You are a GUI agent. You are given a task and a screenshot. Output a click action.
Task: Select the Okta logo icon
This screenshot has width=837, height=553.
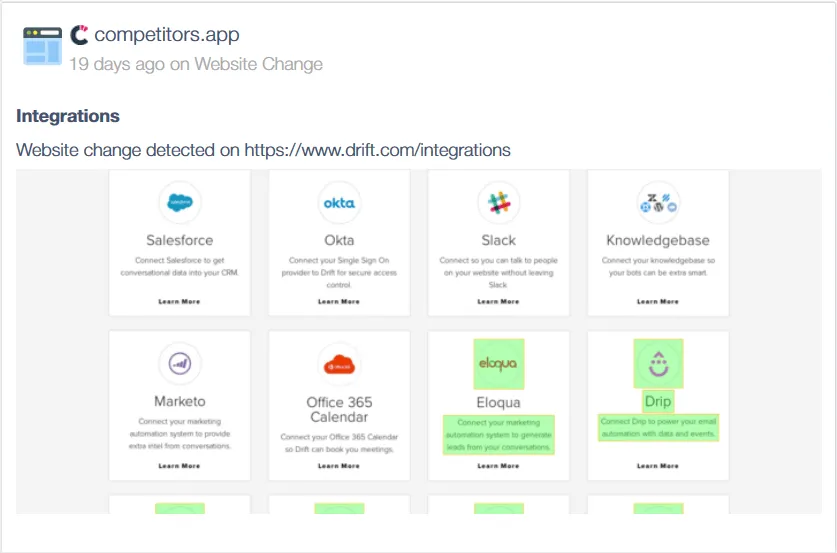tap(339, 203)
